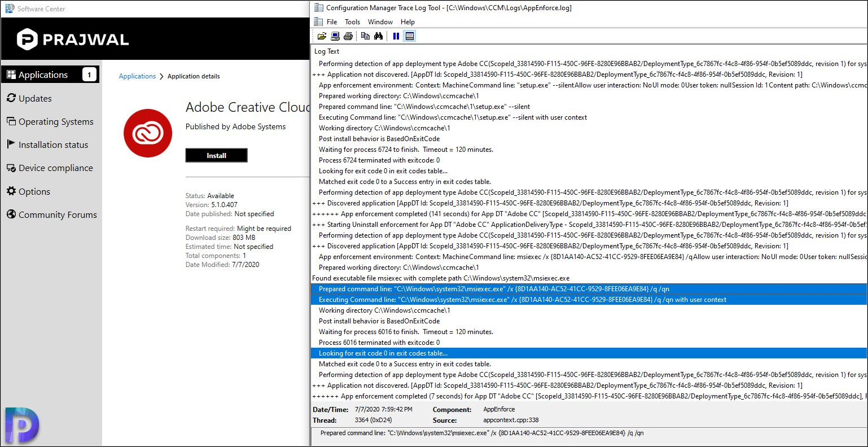Viewport: 868px width, 447px height.
Task: Click the Adobe Creative Cloud application title
Action: click(x=248, y=107)
